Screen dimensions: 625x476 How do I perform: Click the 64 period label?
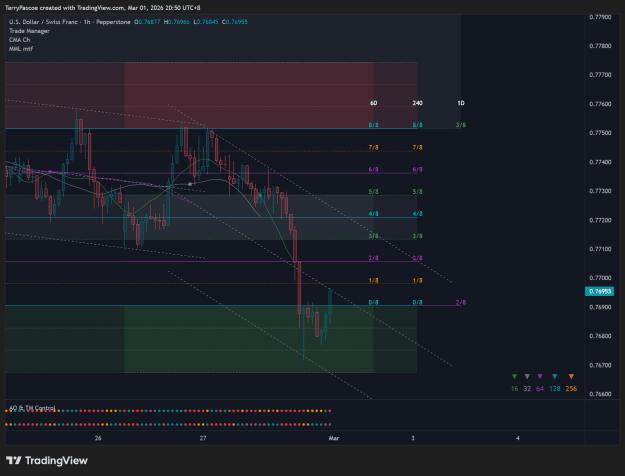[540, 389]
